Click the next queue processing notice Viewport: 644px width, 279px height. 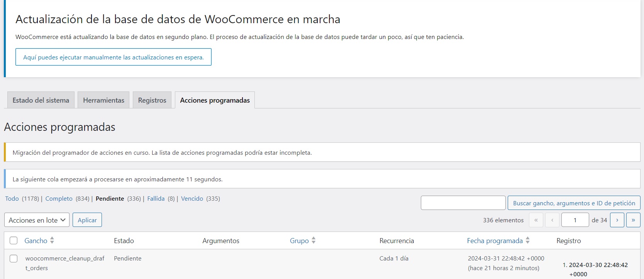(322, 179)
